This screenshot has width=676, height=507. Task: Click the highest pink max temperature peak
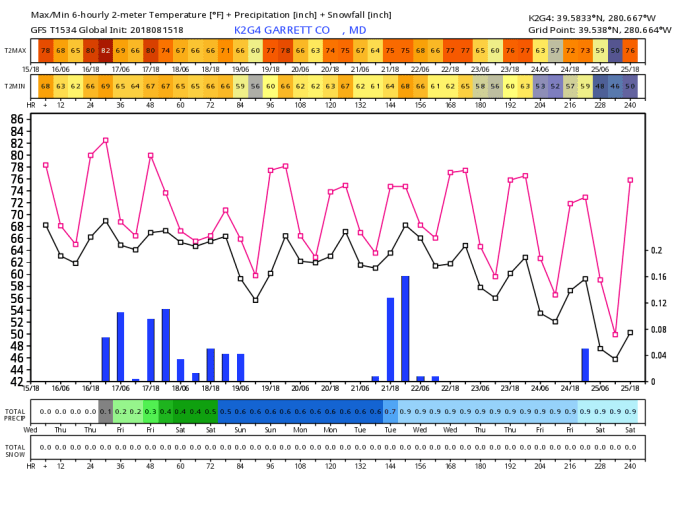tap(106, 140)
